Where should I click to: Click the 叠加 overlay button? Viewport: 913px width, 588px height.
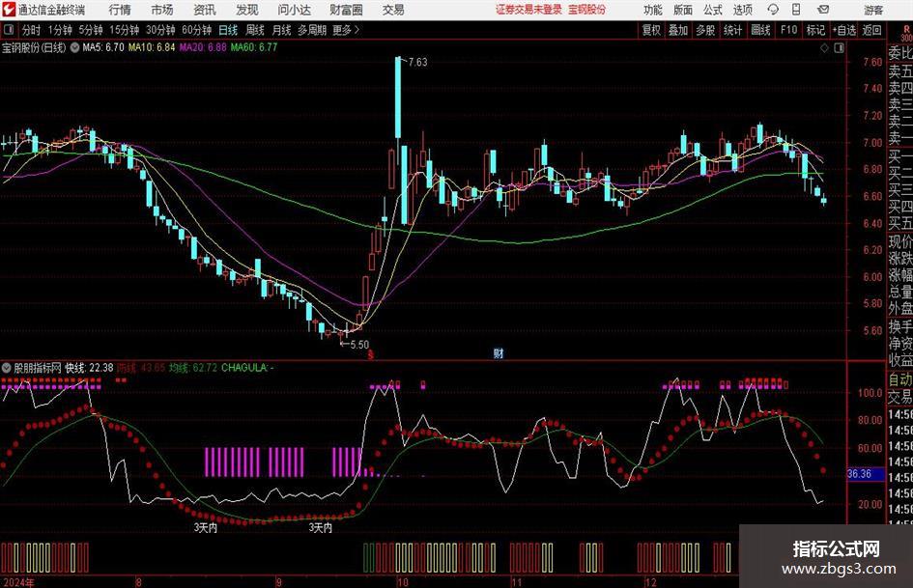click(678, 30)
